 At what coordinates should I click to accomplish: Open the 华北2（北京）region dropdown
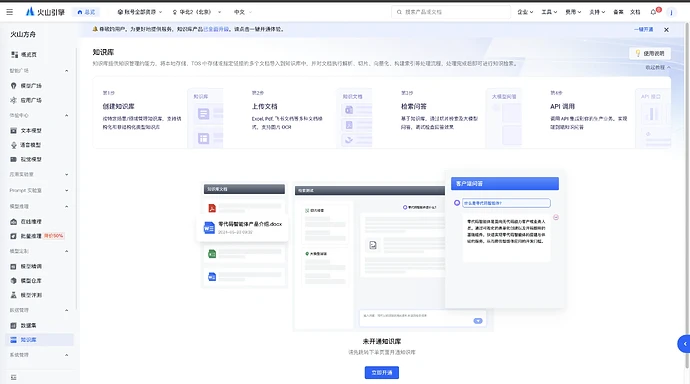point(197,12)
